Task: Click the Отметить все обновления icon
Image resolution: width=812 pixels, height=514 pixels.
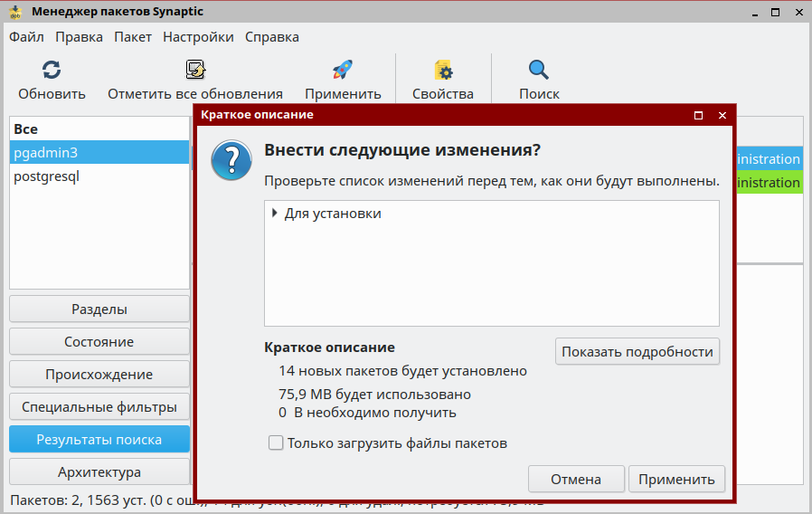Action: [x=195, y=70]
